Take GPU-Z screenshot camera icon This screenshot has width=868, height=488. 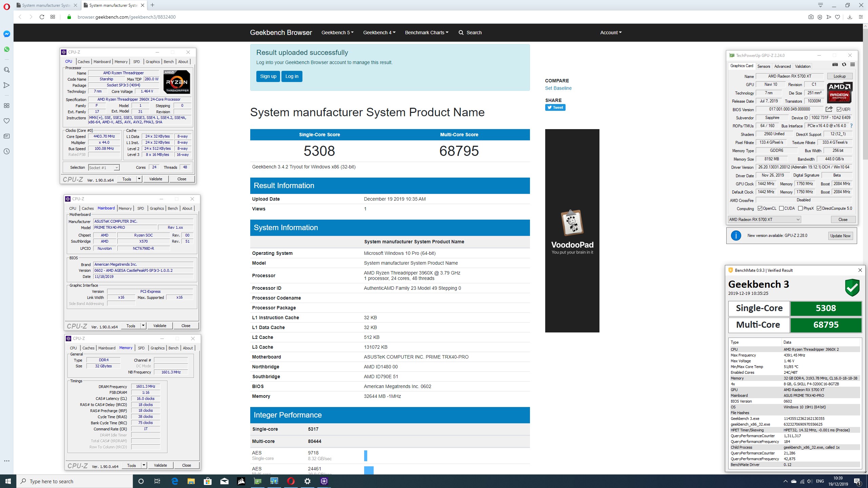pos(835,65)
